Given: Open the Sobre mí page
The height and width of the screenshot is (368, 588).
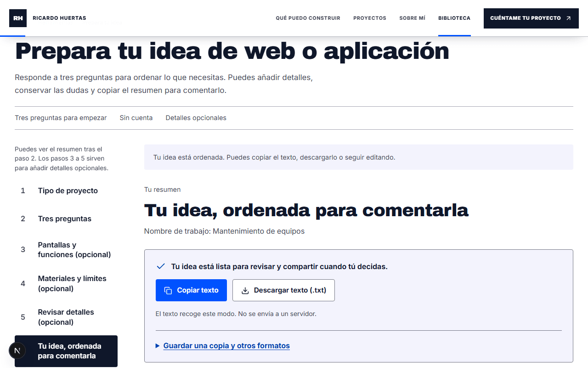Looking at the screenshot, I should coord(412,18).
